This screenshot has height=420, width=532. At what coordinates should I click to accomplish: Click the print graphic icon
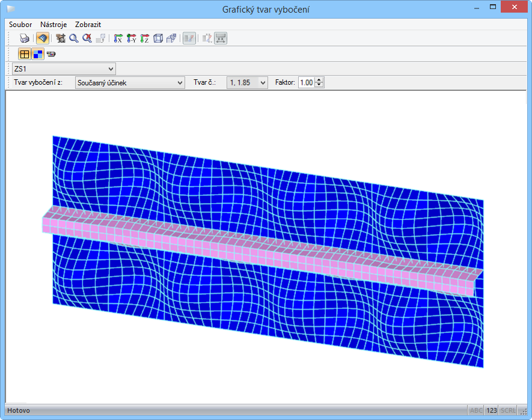click(25, 38)
